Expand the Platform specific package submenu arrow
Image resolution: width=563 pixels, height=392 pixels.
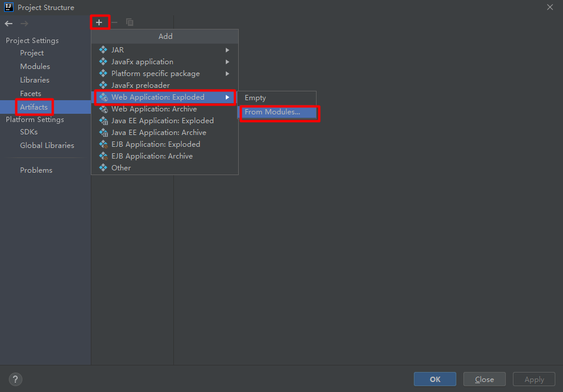pyautogui.click(x=228, y=74)
